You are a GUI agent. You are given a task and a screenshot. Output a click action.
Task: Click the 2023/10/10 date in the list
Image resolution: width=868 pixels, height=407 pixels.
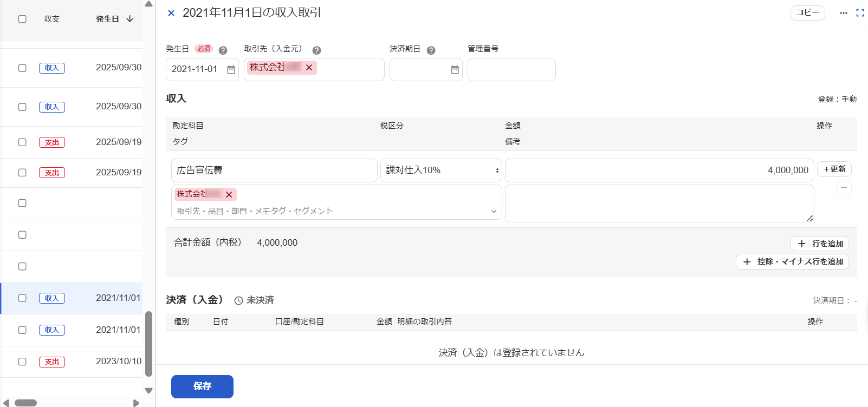click(119, 362)
